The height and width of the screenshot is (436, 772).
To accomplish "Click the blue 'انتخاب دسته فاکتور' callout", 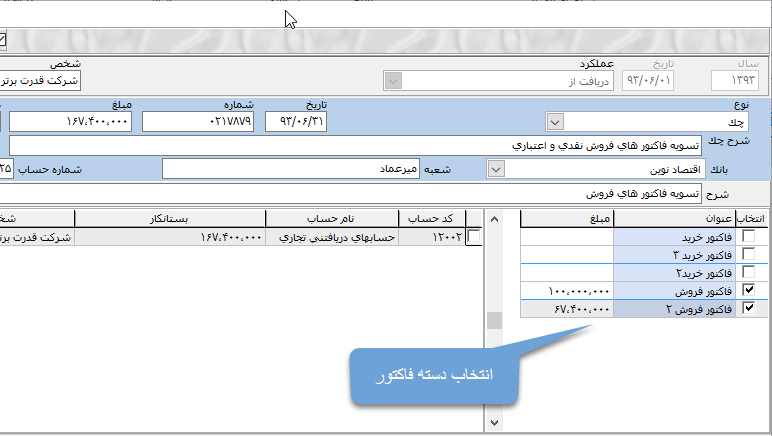I will click(435, 376).
